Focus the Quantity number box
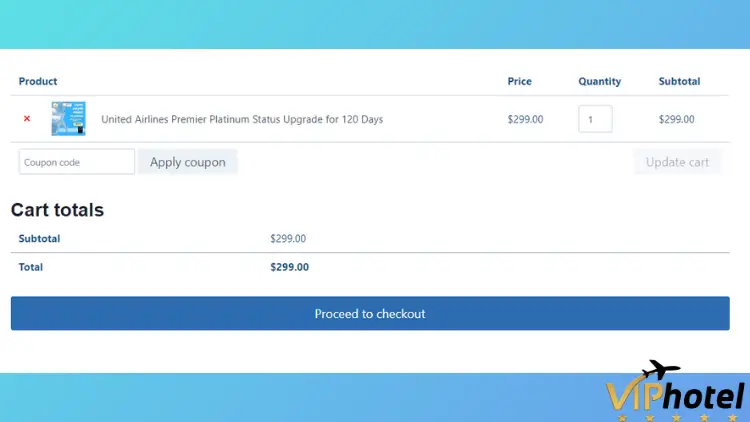The width and height of the screenshot is (750, 422). (x=595, y=119)
